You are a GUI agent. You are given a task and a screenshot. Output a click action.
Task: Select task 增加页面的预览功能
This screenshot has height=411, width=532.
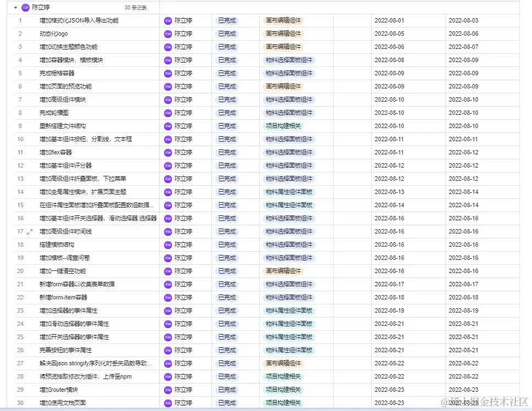point(65,87)
